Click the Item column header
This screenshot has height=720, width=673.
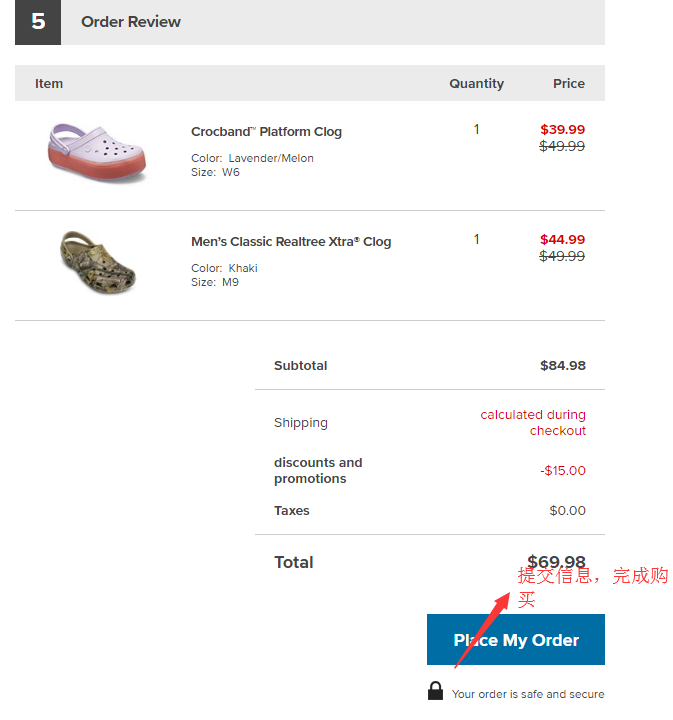[49, 84]
